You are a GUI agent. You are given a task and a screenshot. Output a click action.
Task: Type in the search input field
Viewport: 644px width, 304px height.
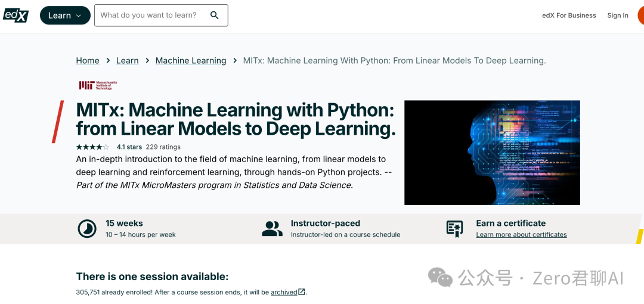coord(149,15)
